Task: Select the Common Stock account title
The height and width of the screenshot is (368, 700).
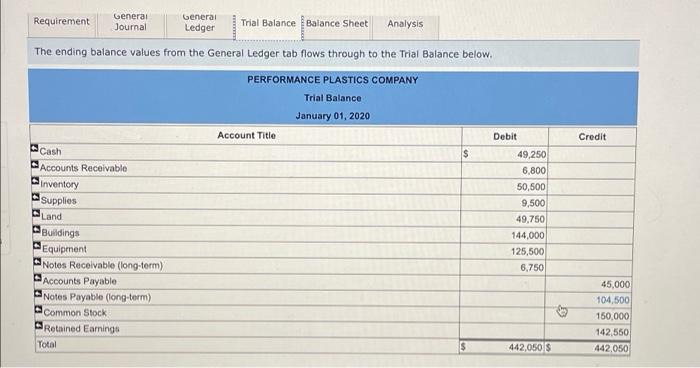Action: point(75,313)
